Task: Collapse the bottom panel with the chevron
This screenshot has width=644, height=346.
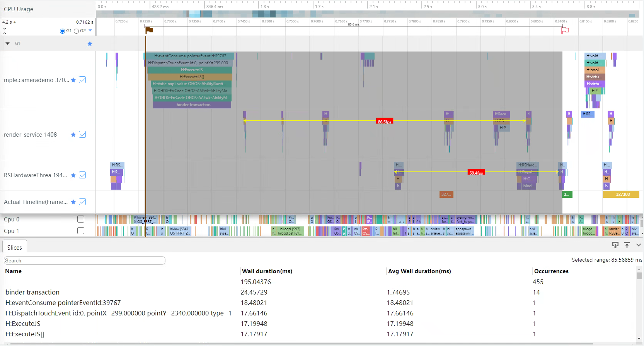Action: (x=638, y=245)
